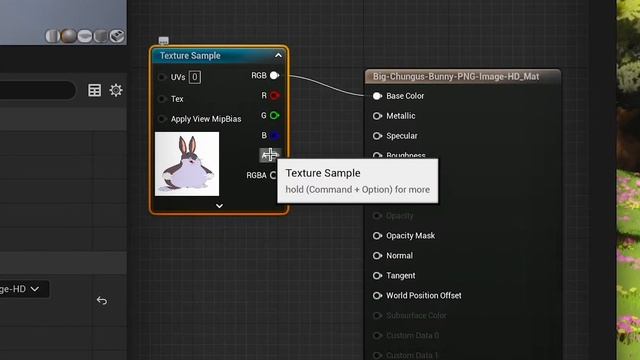640x360 pixels.
Task: Click the Metallic input pin
Action: 377,116
